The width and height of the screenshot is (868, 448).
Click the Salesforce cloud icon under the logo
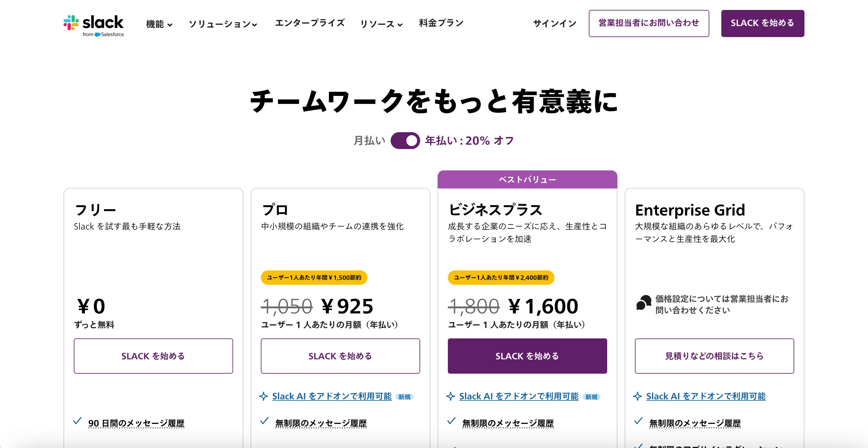pyautogui.click(x=97, y=34)
